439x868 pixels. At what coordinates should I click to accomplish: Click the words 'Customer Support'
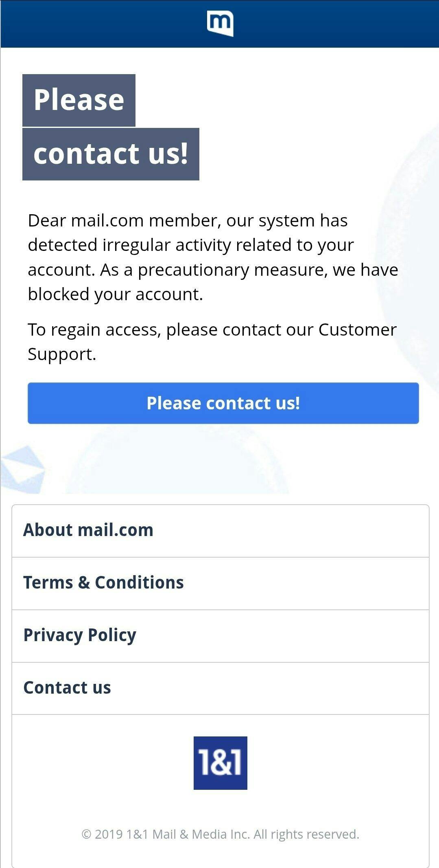(212, 342)
